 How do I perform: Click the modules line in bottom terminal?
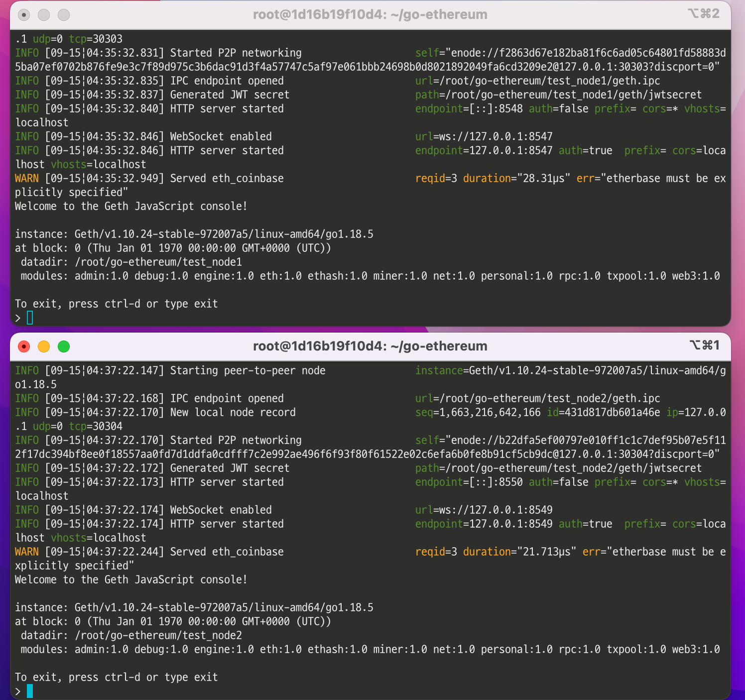371,649
